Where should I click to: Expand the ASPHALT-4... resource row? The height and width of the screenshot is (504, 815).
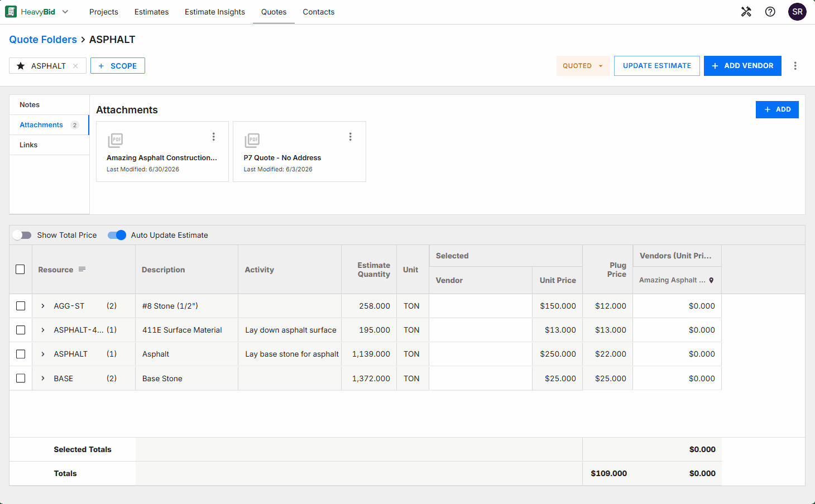tap(43, 330)
